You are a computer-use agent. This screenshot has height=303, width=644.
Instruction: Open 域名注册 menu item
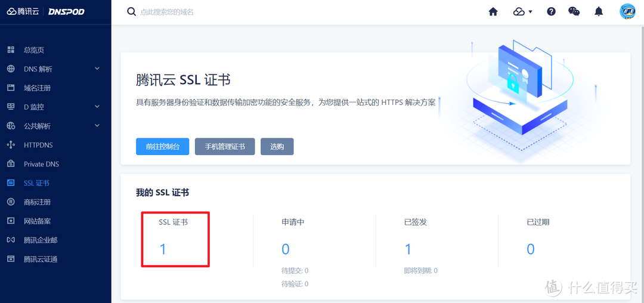37,88
